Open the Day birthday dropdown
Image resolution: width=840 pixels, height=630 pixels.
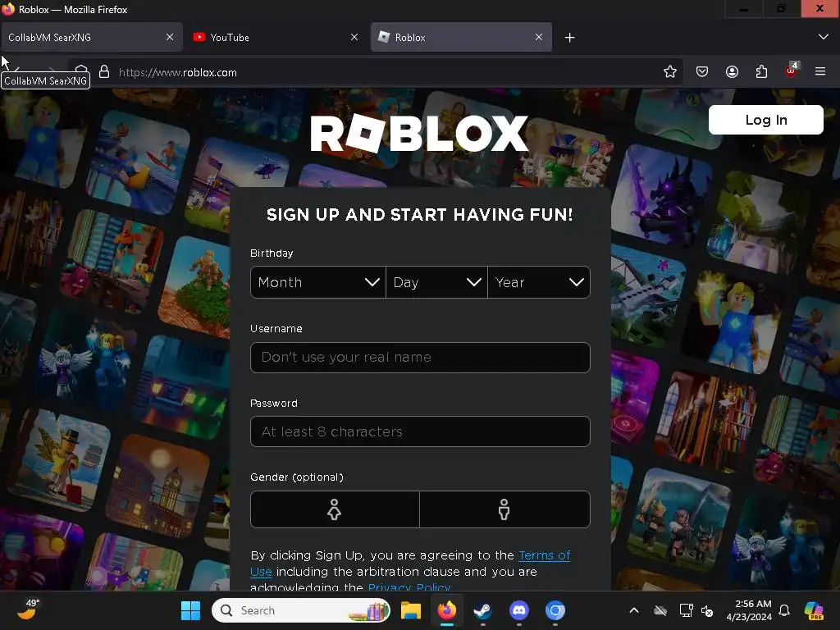tap(436, 282)
